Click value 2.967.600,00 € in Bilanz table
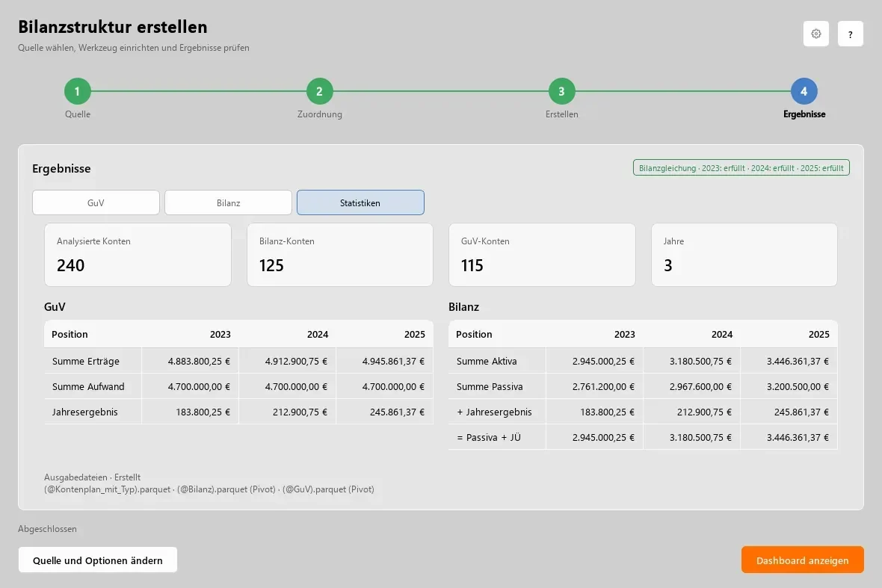The height and width of the screenshot is (588, 882). [x=700, y=386]
